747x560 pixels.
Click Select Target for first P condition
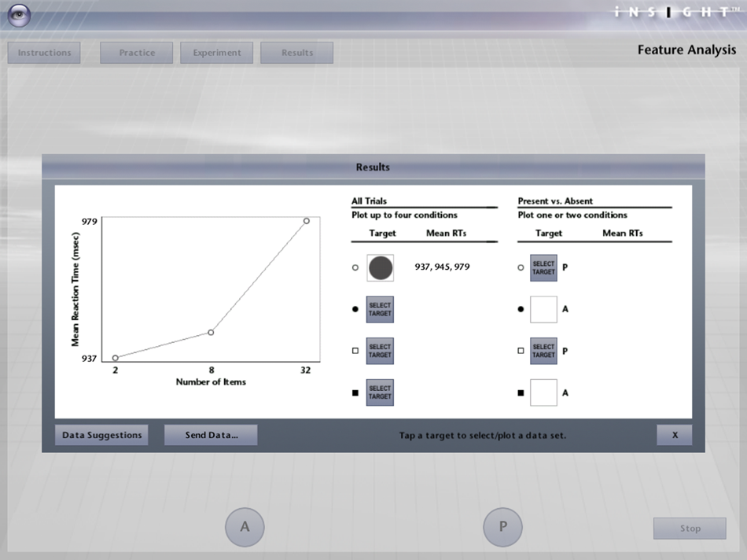pyautogui.click(x=543, y=268)
